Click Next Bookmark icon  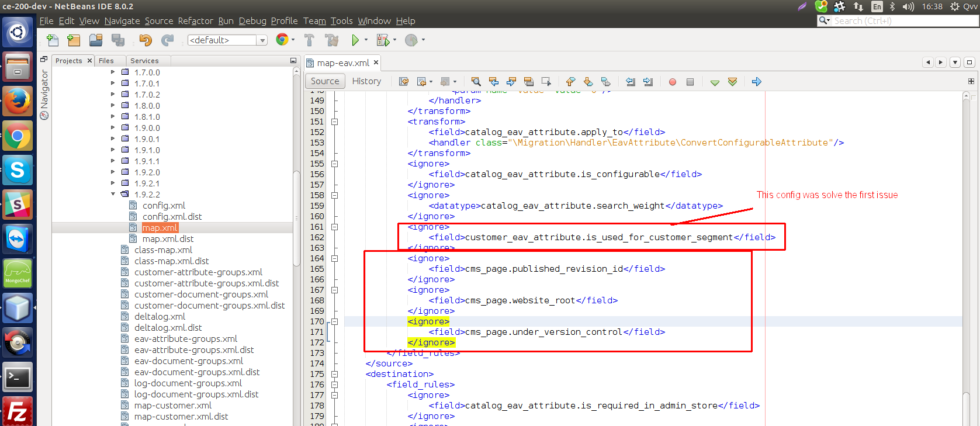pos(588,82)
